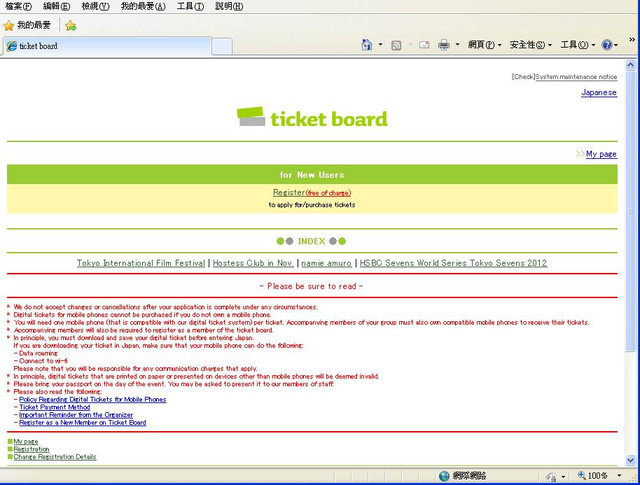The image size is (640, 485).
Task: Open the 工具(T) menu
Action: [190, 6]
